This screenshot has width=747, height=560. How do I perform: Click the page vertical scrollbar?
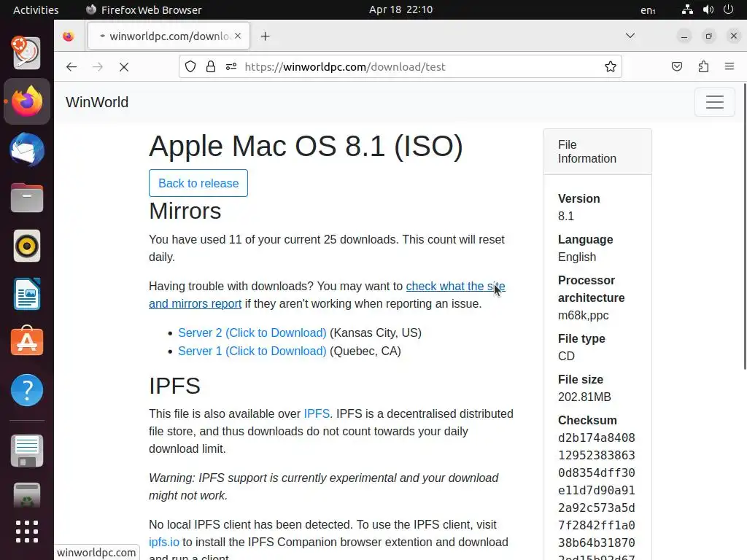[744, 226]
